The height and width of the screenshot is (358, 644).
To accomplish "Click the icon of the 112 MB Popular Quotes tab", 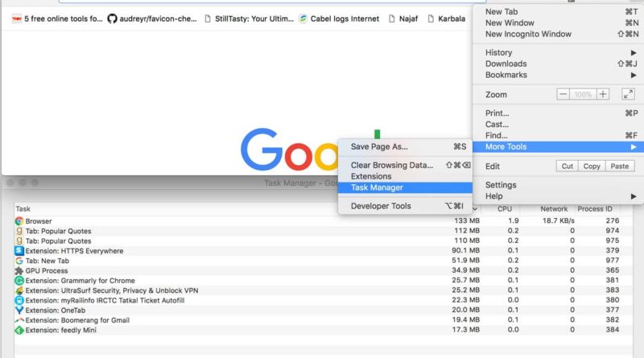I will [x=19, y=231].
